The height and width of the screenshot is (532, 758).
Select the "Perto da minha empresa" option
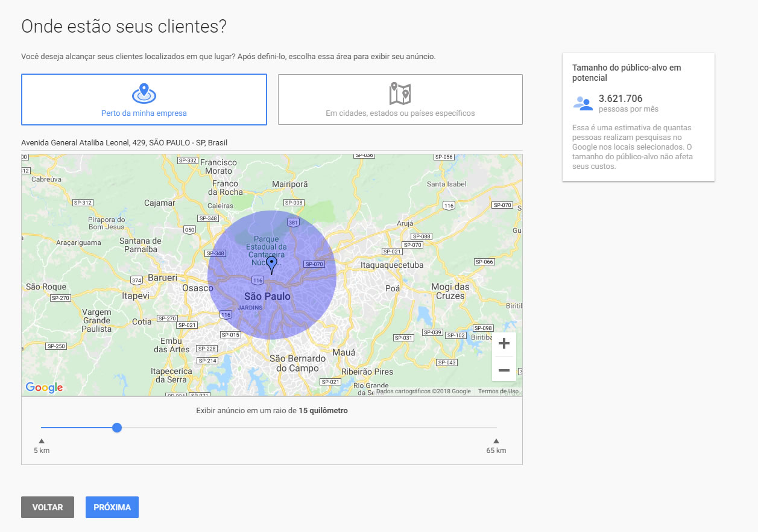pos(144,100)
